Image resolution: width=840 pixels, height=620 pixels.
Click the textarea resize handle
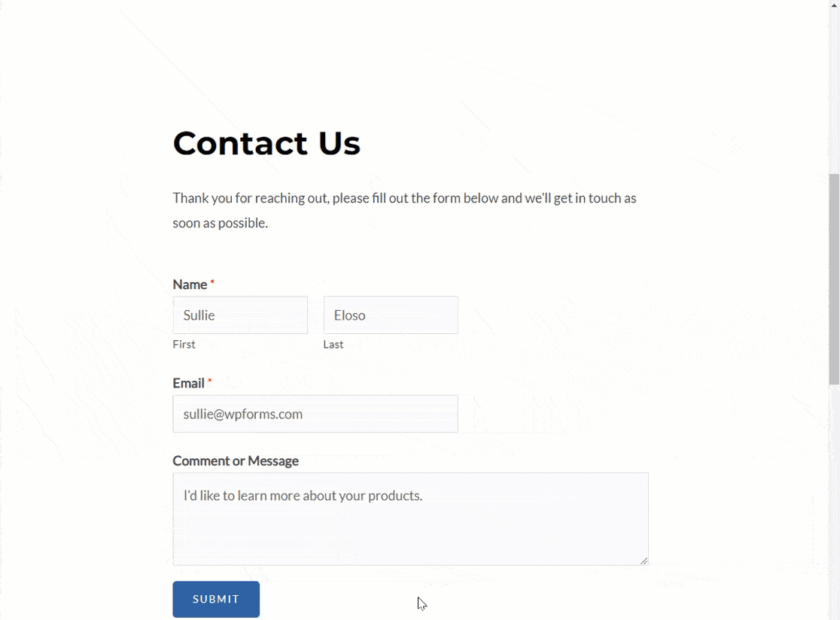pos(644,561)
